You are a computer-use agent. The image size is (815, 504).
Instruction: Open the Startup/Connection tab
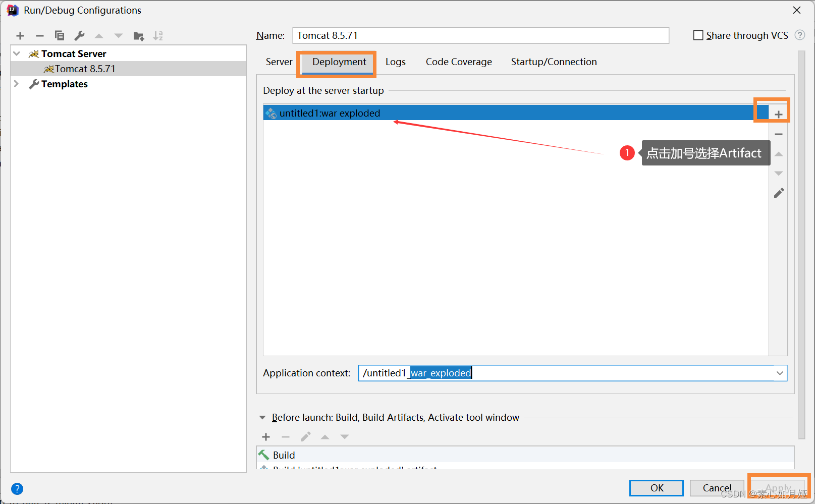click(x=554, y=62)
